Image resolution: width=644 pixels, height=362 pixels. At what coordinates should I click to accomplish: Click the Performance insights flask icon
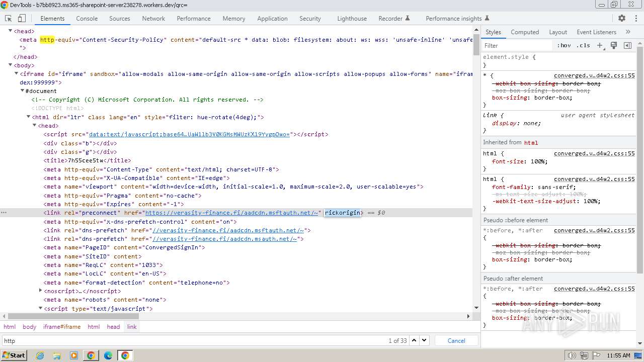[487, 18]
